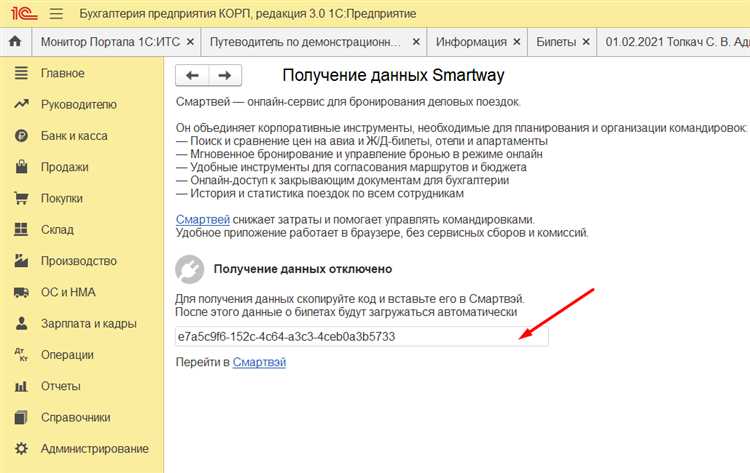Open the hamburger main menu

tap(56, 13)
